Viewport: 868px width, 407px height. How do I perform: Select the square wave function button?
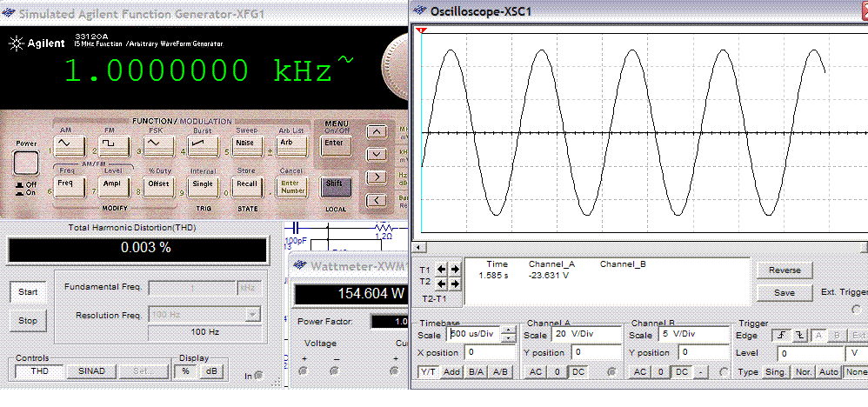pos(115,145)
